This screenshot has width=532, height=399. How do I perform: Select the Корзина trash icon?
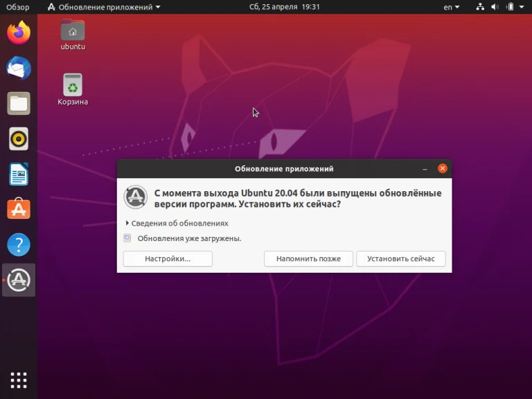pyautogui.click(x=73, y=89)
